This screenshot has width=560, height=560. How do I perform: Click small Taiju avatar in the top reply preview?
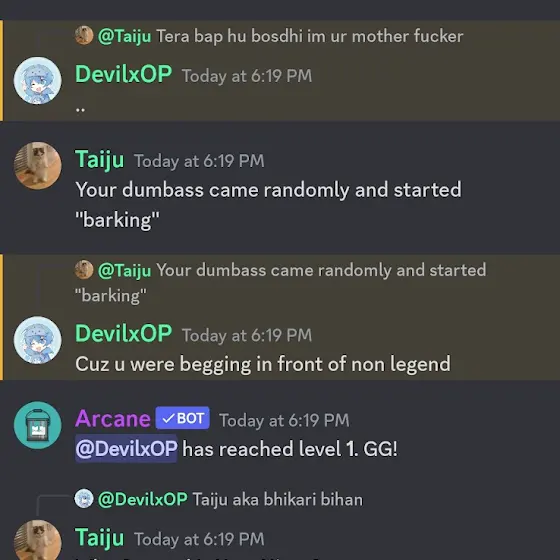tap(84, 35)
